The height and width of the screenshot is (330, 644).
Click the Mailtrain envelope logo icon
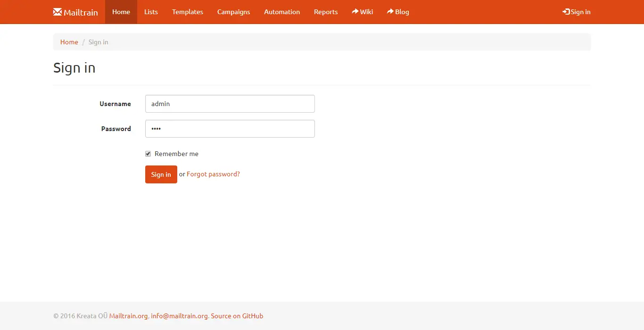(x=58, y=12)
